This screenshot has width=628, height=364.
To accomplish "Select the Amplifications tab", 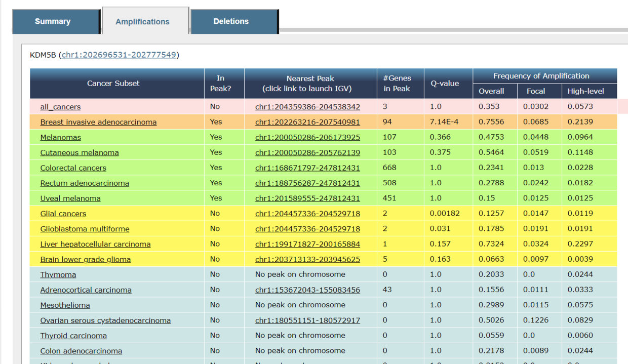I will [142, 22].
